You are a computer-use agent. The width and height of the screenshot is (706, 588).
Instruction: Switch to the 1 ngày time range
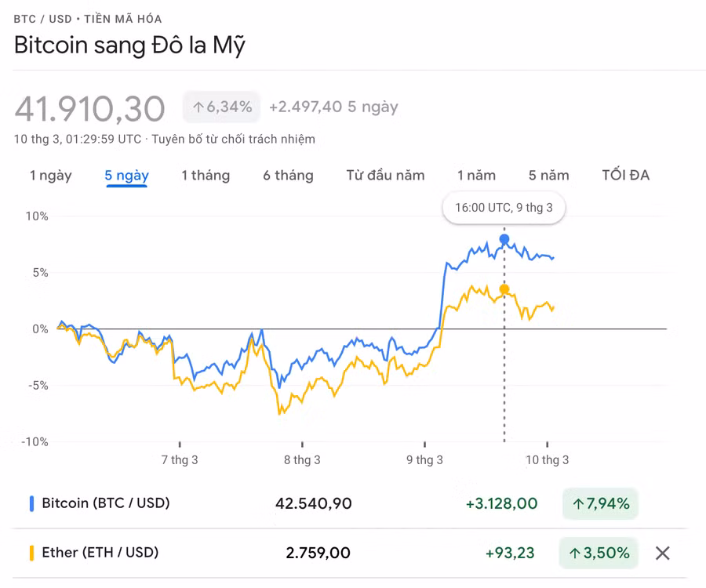pos(49,176)
